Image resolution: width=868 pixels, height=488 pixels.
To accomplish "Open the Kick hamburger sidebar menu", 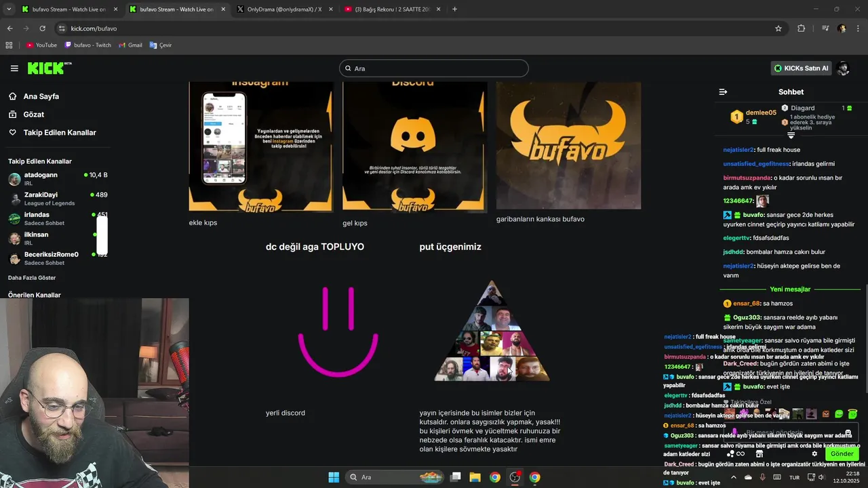I will [x=14, y=68].
